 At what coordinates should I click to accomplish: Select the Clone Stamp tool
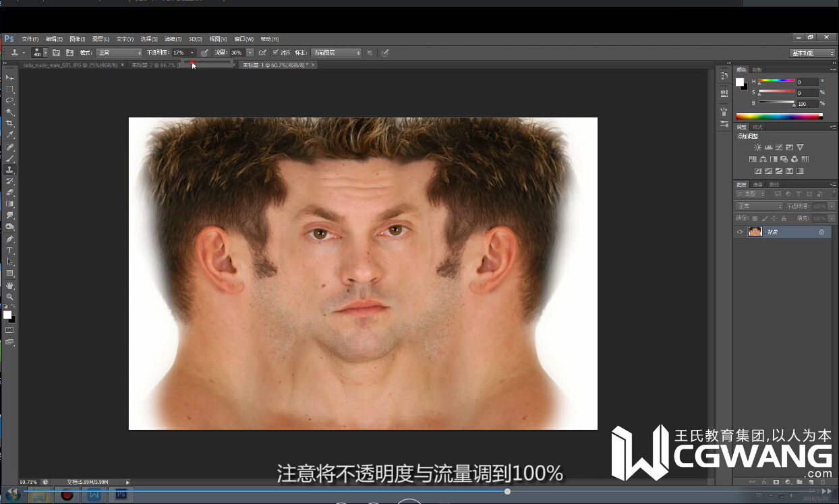pyautogui.click(x=9, y=170)
